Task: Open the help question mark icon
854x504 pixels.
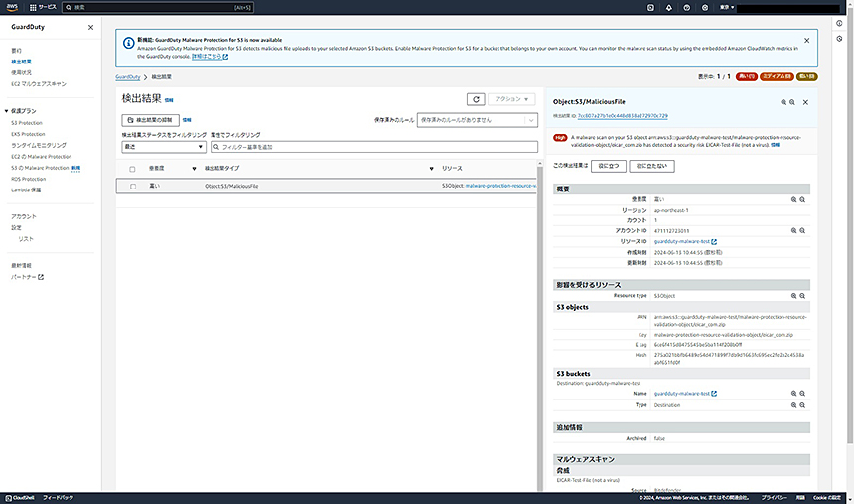Action: click(x=687, y=8)
